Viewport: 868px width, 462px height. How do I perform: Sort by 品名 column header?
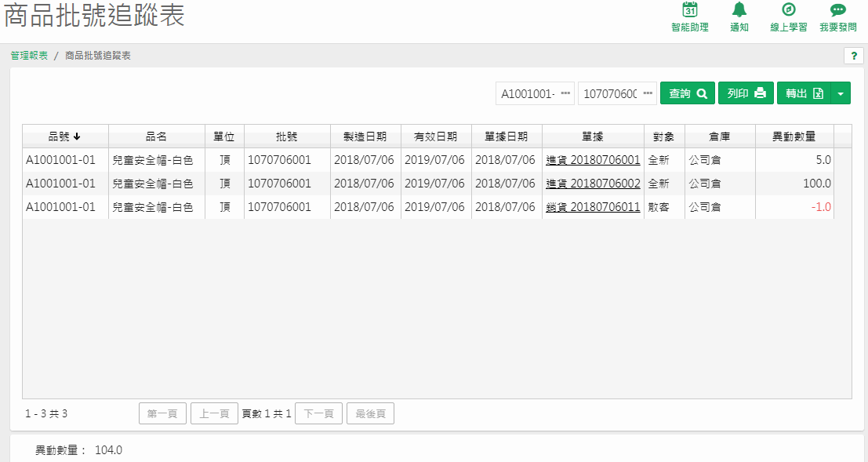pos(157,136)
